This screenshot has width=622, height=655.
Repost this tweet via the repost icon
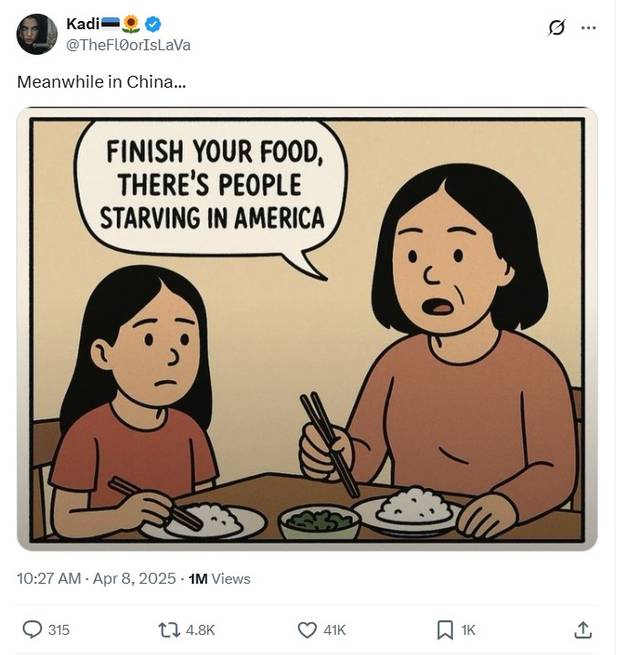pos(170,629)
